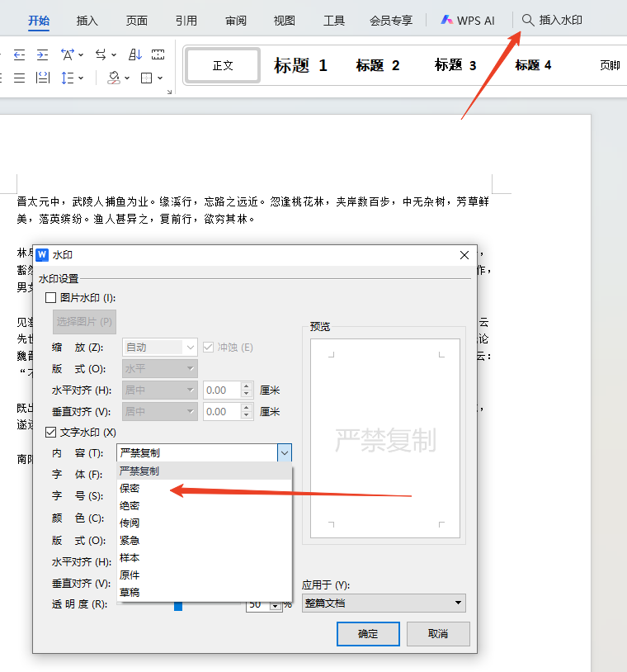The image size is (627, 672).
Task: Open the borders dropdown arrow
Action: [x=160, y=78]
